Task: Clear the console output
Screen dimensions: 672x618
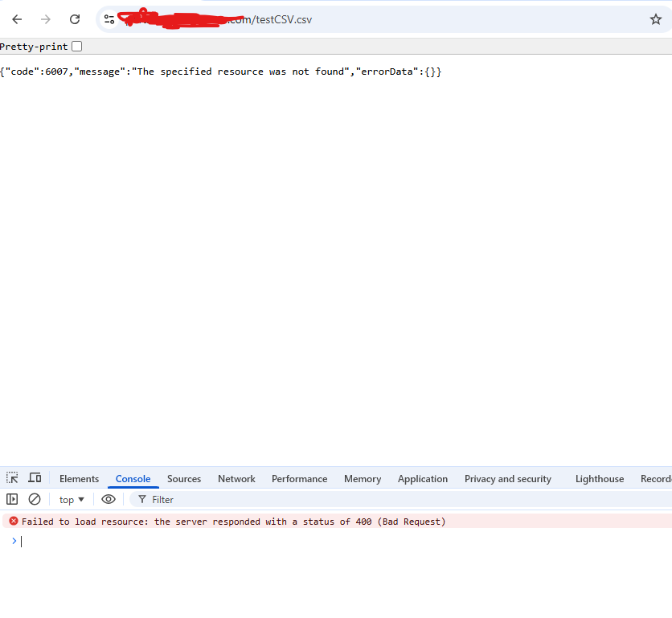Action: [35, 499]
